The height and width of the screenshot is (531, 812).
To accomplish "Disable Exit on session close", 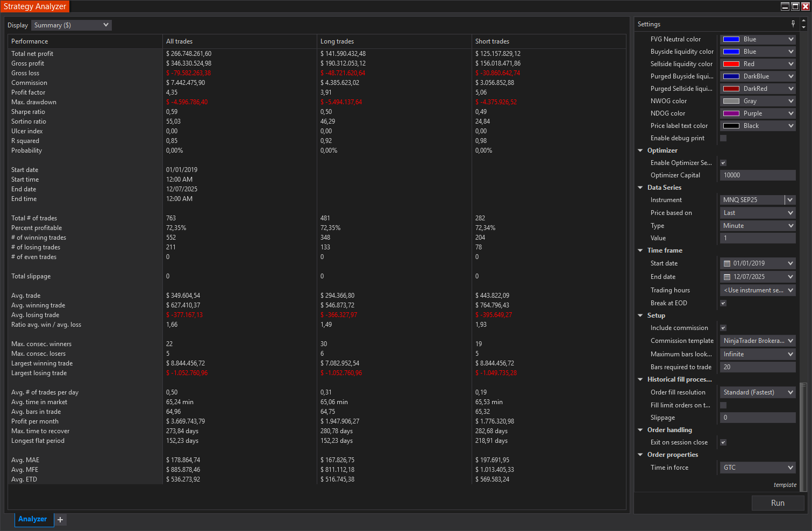I will (723, 442).
